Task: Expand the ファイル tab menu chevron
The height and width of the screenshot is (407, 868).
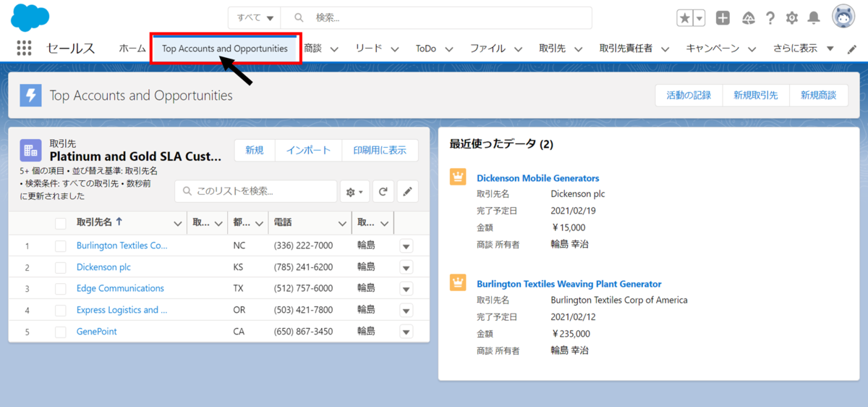Action: click(518, 49)
